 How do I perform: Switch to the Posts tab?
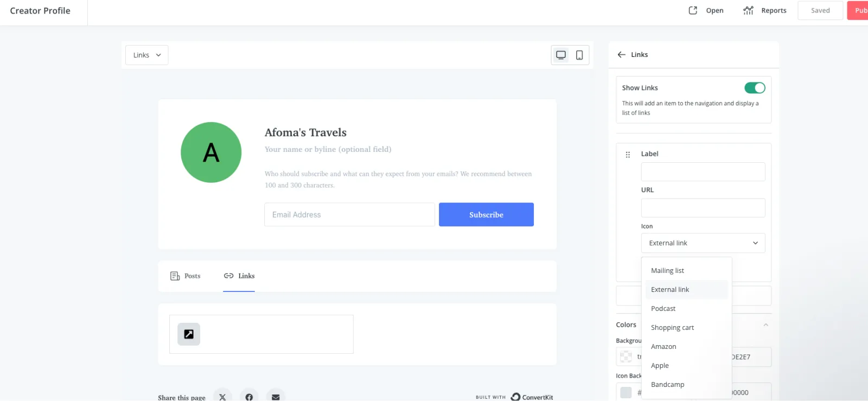tap(186, 276)
